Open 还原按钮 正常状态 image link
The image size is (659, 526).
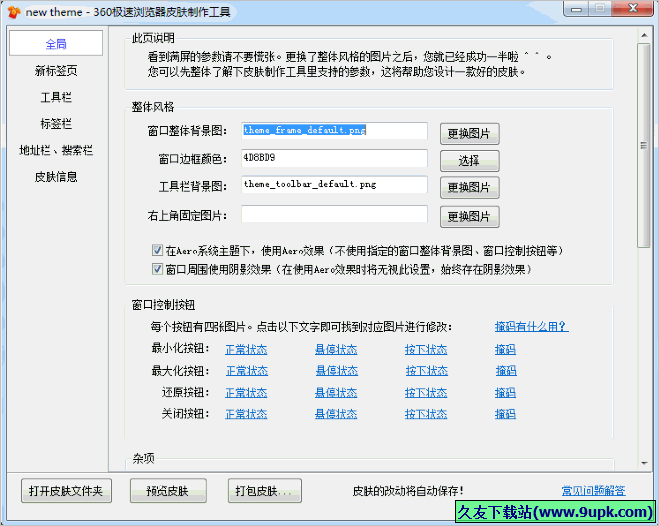(x=246, y=393)
